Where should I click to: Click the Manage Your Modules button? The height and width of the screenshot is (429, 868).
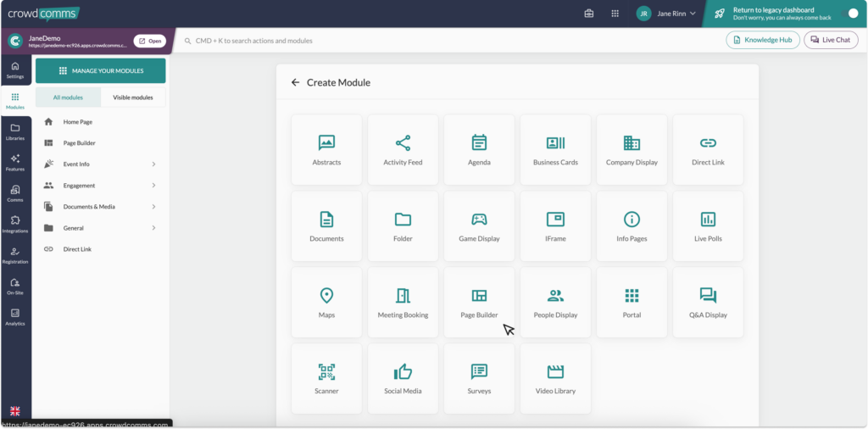pos(101,71)
